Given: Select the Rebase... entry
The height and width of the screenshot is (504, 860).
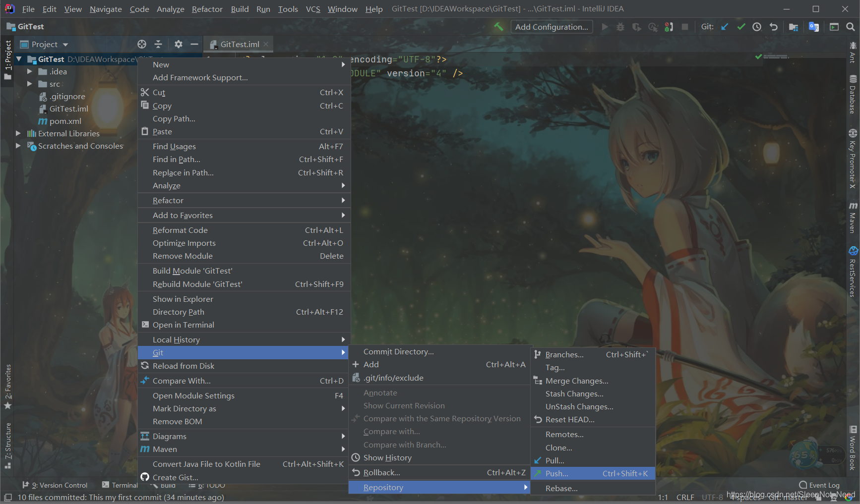Looking at the screenshot, I should [593, 488].
